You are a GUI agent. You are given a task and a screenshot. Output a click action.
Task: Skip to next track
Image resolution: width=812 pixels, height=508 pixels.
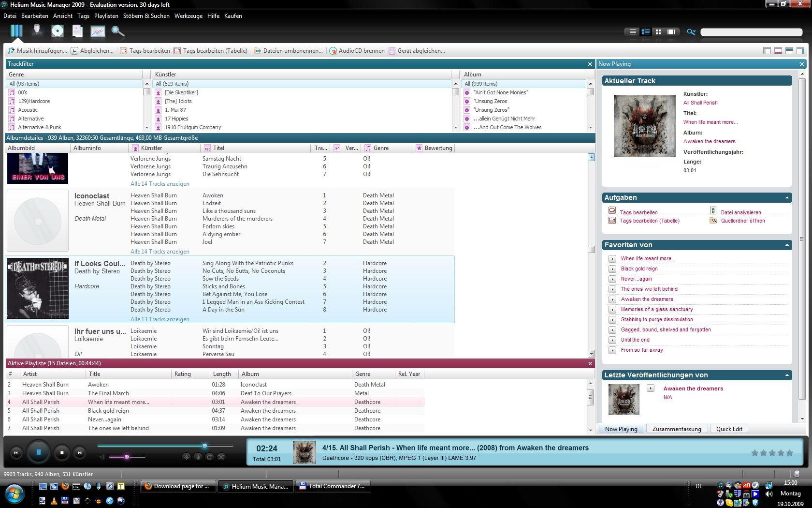[80, 453]
